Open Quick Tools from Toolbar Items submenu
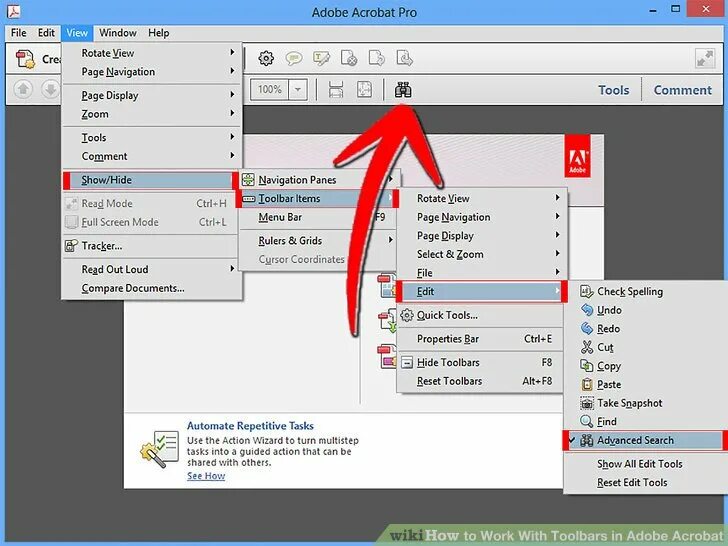This screenshot has width=728, height=546. pos(481,315)
